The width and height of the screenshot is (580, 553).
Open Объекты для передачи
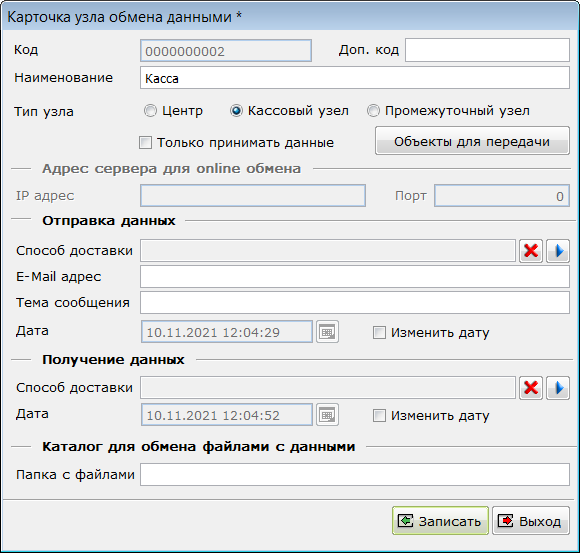click(x=472, y=141)
